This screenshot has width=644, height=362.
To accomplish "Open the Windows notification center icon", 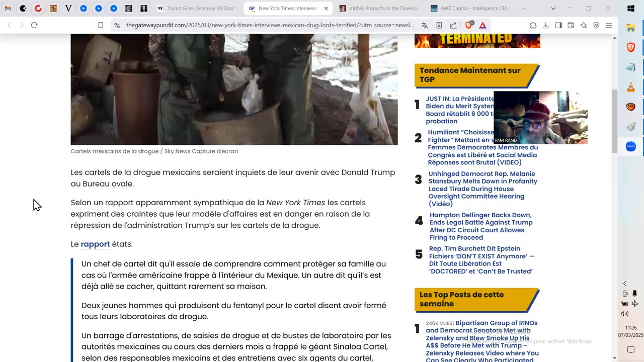I will tap(631, 350).
